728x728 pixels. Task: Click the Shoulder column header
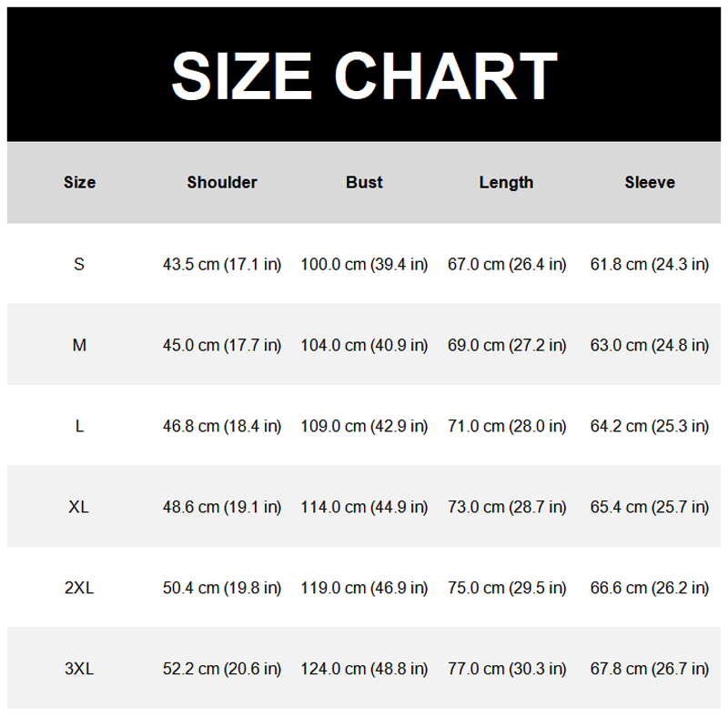click(222, 183)
